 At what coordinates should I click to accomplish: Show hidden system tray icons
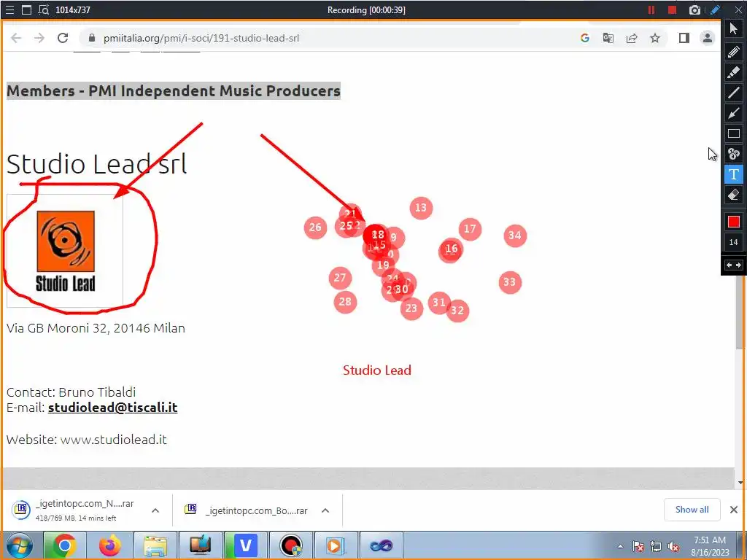[x=620, y=546]
